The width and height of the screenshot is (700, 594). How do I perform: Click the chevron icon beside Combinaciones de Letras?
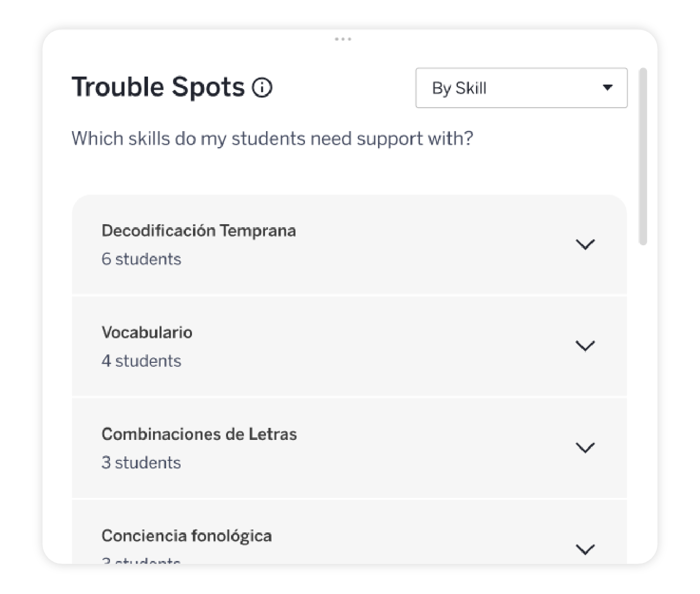(585, 447)
